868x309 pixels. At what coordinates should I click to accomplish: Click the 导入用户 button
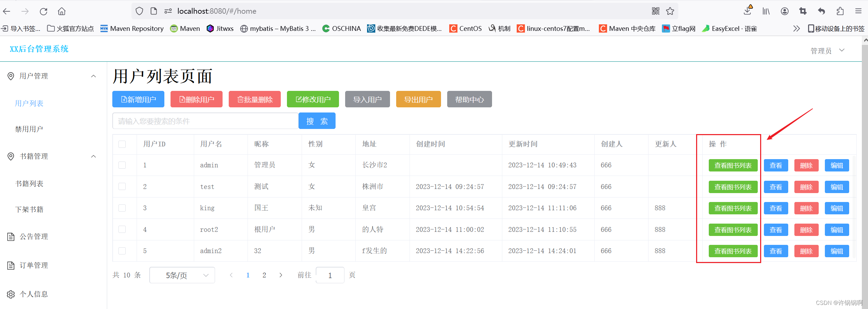coord(367,99)
